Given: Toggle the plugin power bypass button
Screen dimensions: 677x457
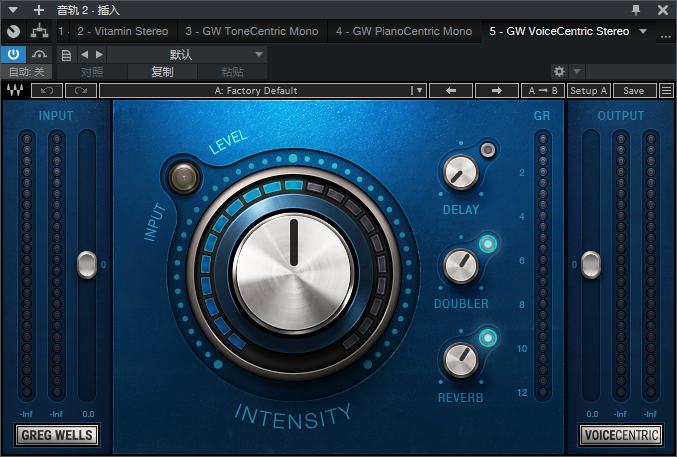Looking at the screenshot, I should tap(13, 54).
